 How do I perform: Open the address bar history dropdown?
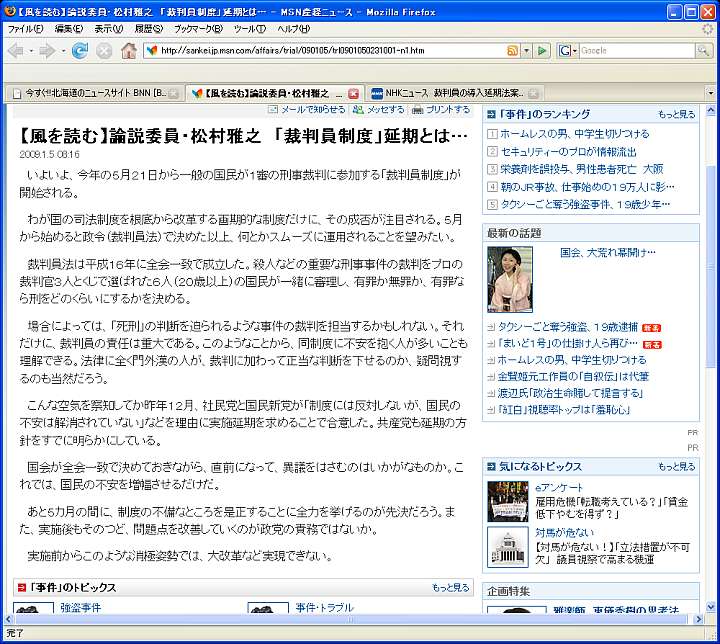[526, 50]
